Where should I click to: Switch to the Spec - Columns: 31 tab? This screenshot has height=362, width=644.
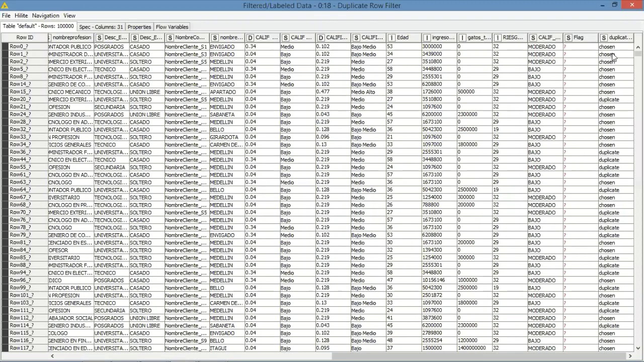[x=101, y=27]
